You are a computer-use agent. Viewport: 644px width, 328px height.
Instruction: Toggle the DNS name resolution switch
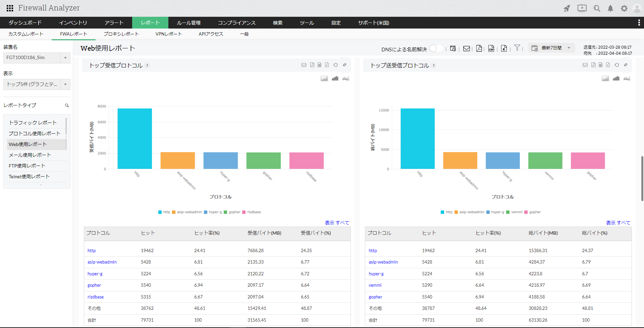pos(436,49)
